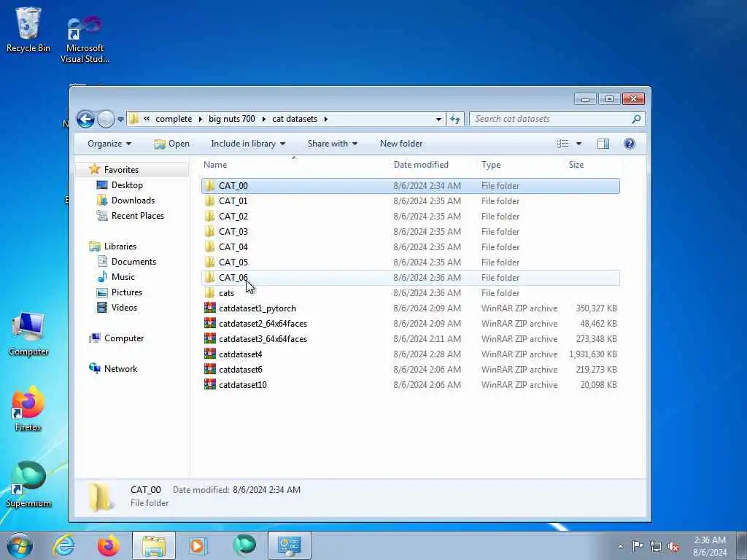Open the Start menu orb
This screenshot has height=560, width=747.
[20, 545]
